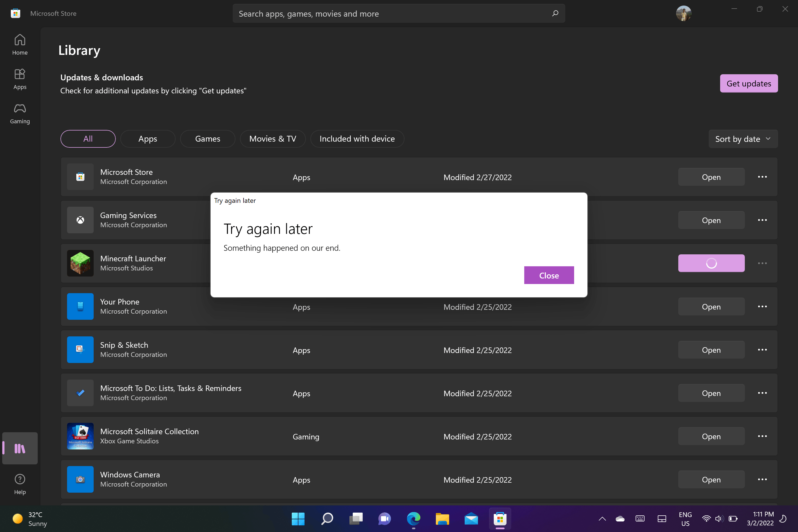The image size is (798, 532).
Task: Click the Get updates button
Action: tap(748, 83)
